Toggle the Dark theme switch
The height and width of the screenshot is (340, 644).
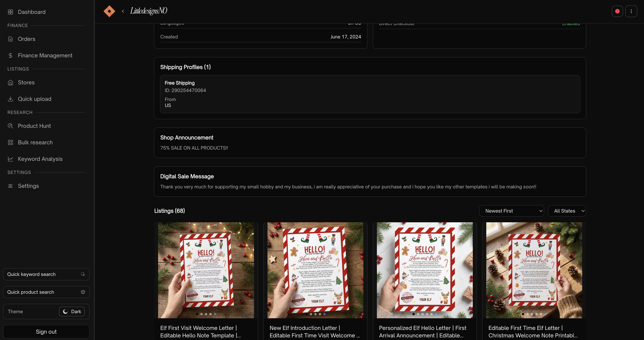(x=72, y=312)
